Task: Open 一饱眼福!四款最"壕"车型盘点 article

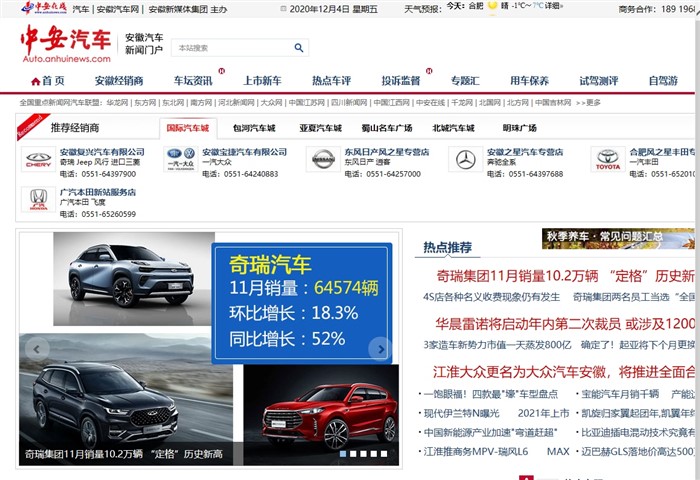Action: pos(491,394)
